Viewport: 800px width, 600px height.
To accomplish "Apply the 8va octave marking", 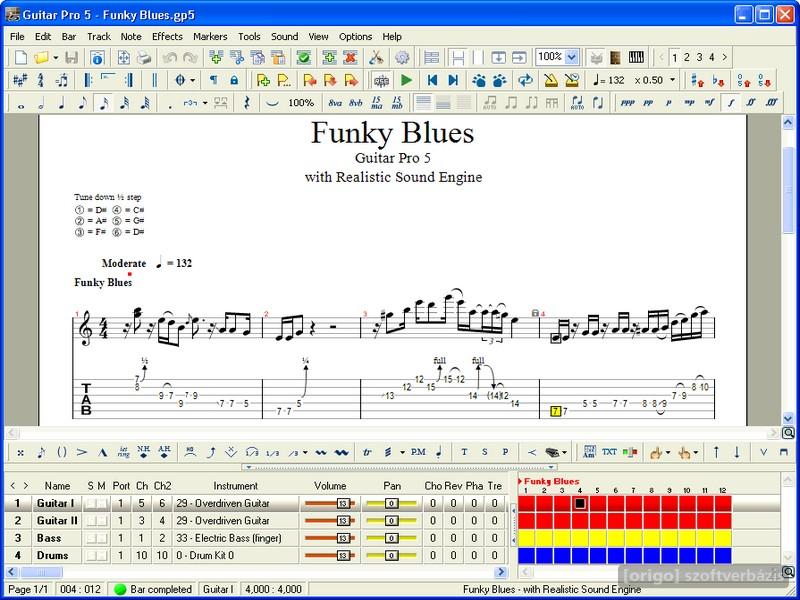I will [335, 103].
